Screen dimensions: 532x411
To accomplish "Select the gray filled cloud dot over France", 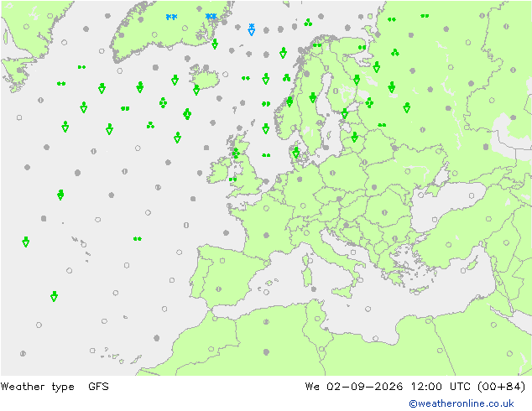I will click(x=266, y=236).
